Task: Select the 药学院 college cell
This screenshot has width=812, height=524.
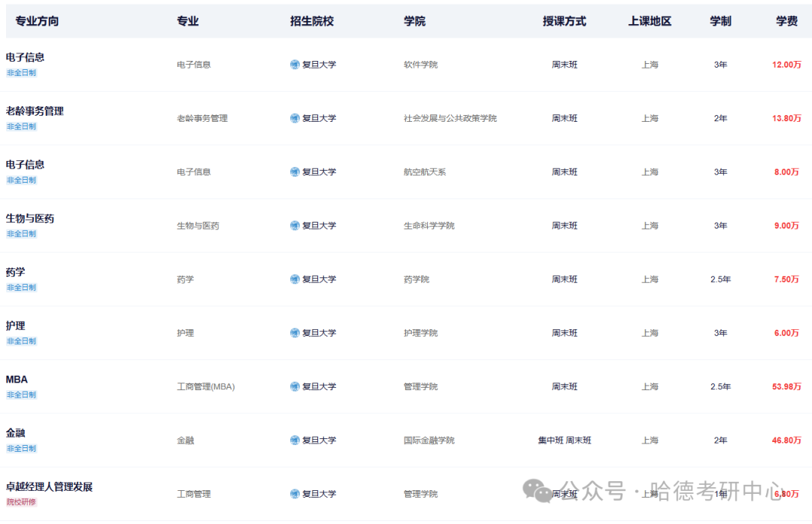Action: coord(417,280)
